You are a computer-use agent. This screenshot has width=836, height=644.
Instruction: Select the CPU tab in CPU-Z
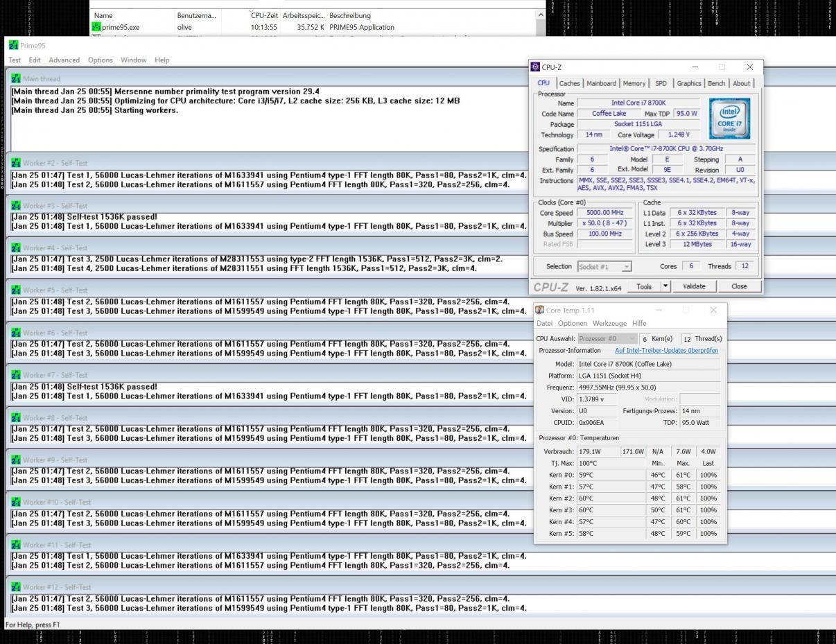543,82
